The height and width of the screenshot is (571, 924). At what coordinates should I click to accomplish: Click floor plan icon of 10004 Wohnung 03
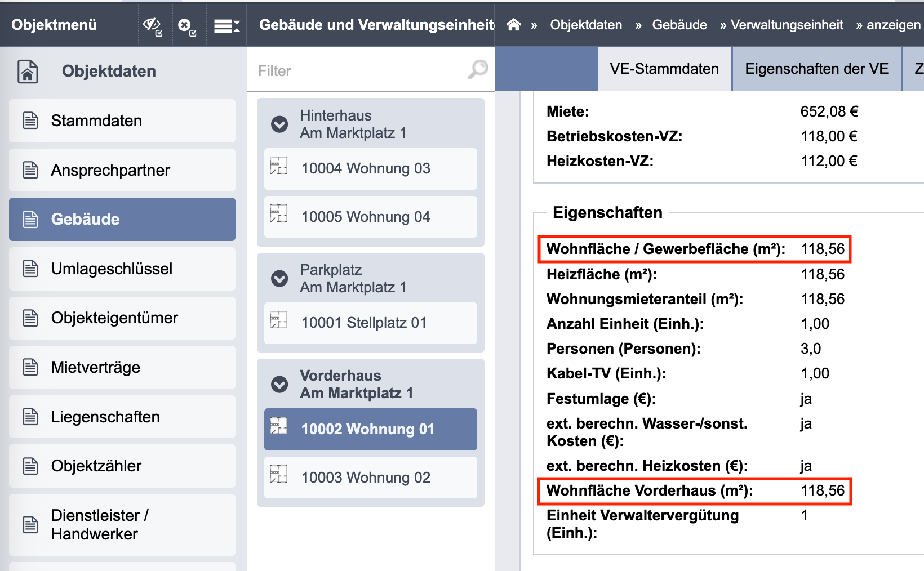[279, 166]
